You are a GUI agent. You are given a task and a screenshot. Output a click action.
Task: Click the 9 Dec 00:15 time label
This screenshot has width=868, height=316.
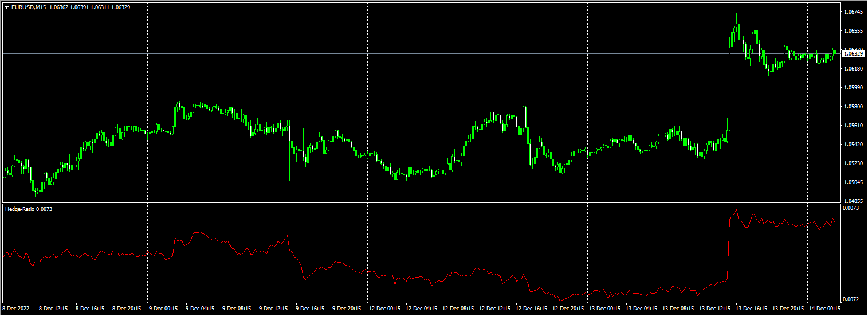pyautogui.click(x=163, y=308)
